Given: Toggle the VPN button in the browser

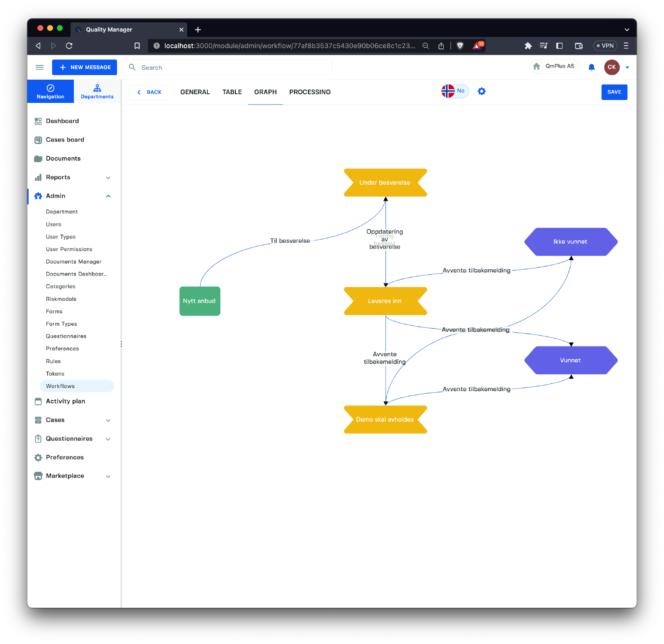Looking at the screenshot, I should tap(605, 46).
